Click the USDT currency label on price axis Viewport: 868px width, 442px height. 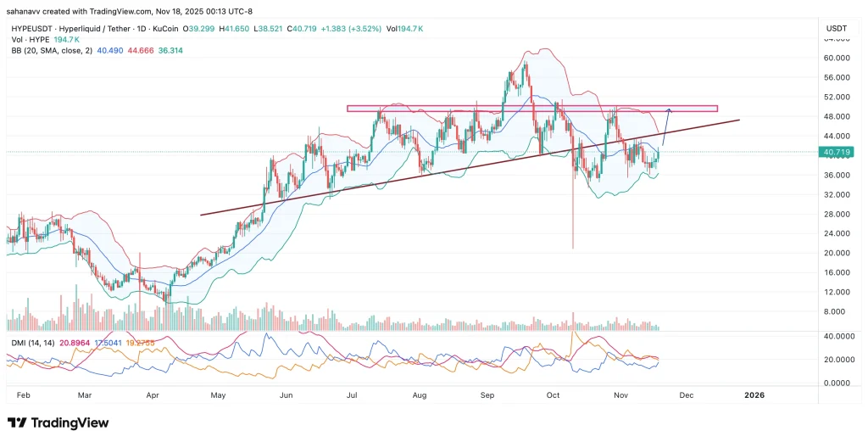pyautogui.click(x=836, y=29)
